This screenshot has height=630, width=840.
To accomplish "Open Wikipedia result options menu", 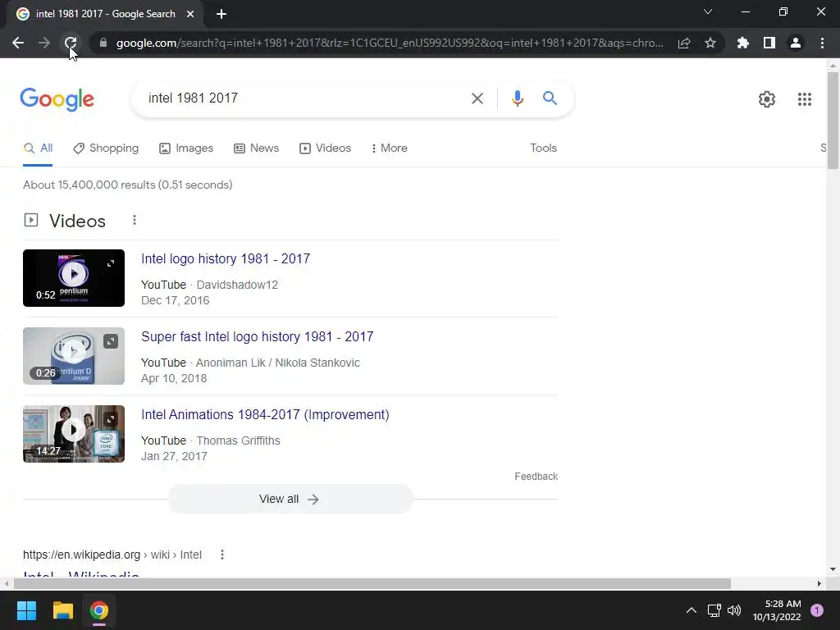I will coord(222,555).
